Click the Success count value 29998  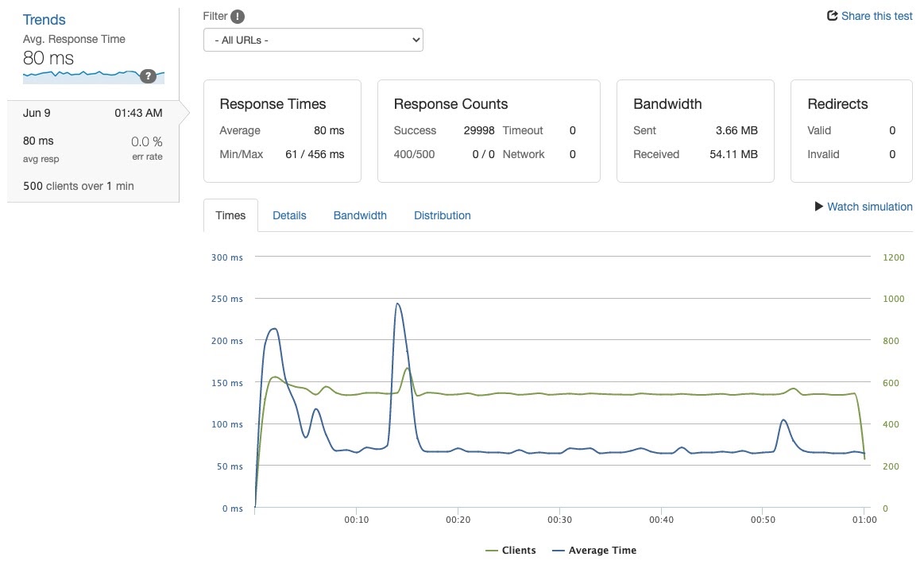point(479,130)
